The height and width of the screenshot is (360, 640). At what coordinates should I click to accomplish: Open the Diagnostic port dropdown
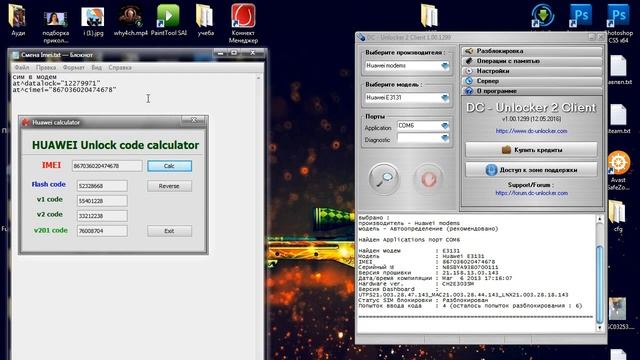444,139
